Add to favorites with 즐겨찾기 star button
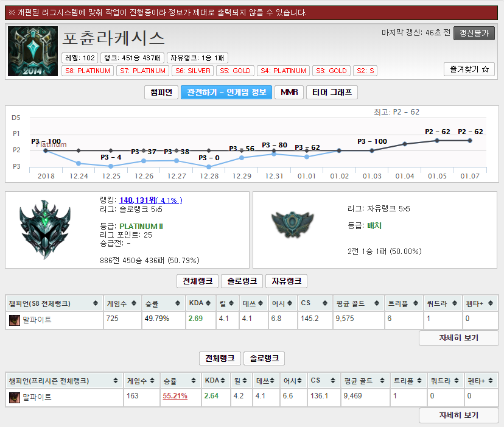504x427 pixels. click(469, 69)
